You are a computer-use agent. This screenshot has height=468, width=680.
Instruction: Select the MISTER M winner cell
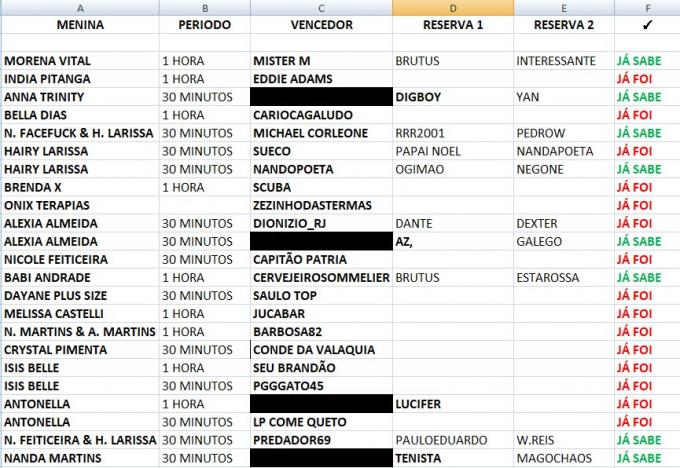pyautogui.click(x=321, y=61)
